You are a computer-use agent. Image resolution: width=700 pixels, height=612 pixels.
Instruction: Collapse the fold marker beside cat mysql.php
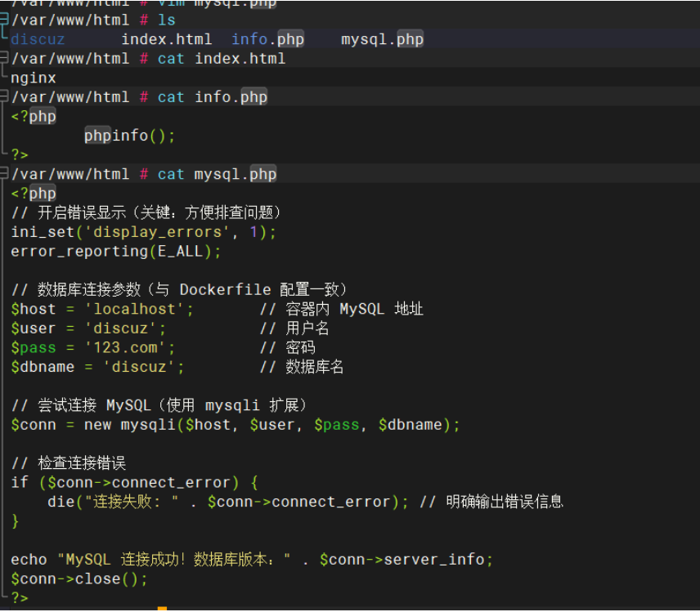point(4,173)
